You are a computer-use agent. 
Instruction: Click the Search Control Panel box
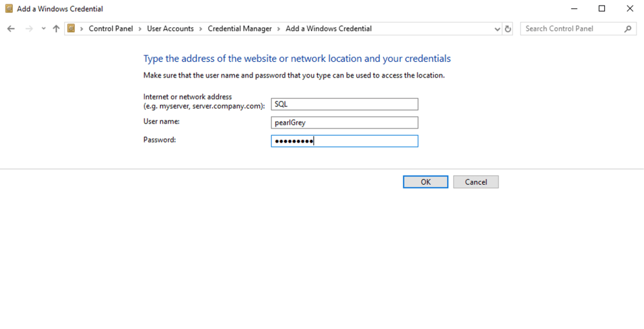[572, 28]
